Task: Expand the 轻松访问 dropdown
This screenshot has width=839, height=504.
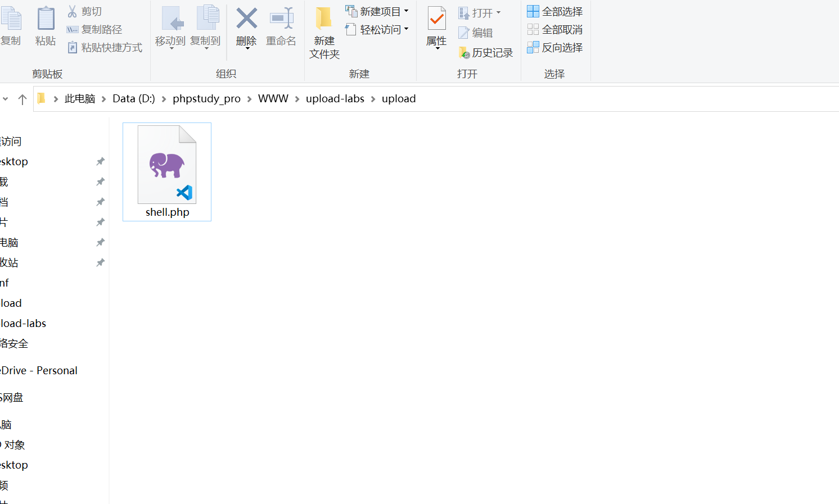Action: 406,31
